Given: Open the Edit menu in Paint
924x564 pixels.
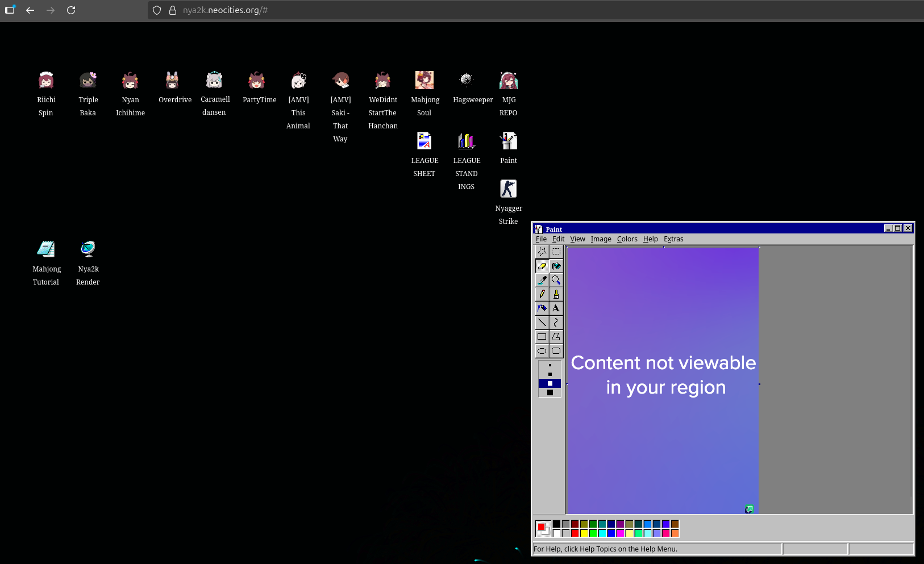Looking at the screenshot, I should pos(559,239).
